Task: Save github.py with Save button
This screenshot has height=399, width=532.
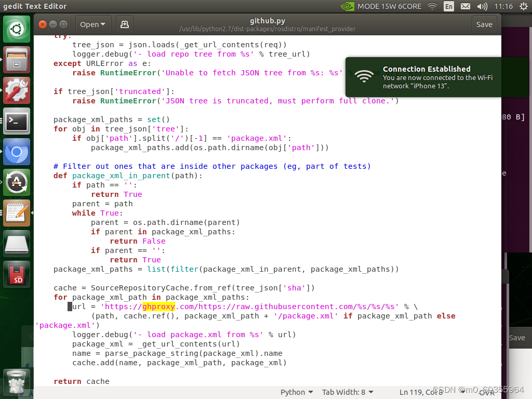Action: (x=484, y=24)
